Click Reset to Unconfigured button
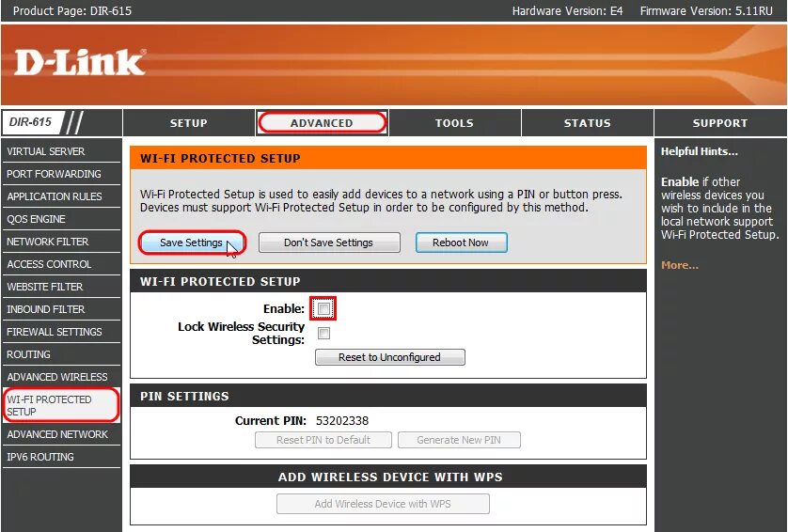 (390, 357)
